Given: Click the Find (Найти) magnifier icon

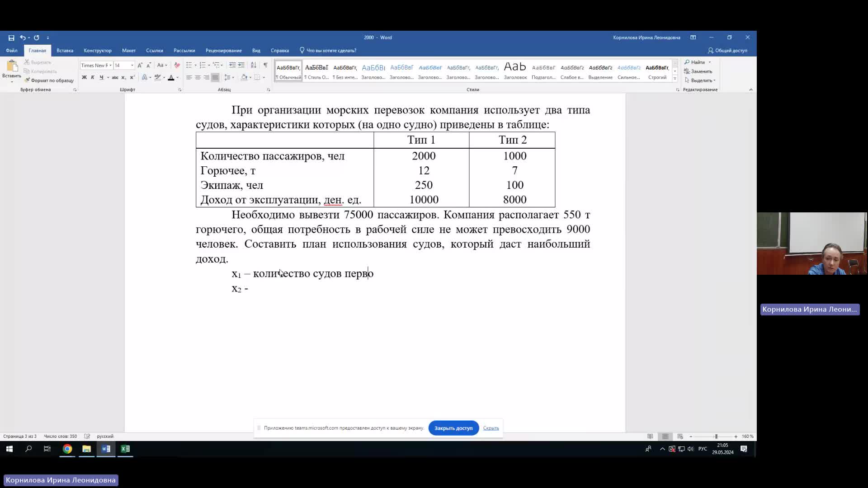Looking at the screenshot, I should [x=687, y=62].
